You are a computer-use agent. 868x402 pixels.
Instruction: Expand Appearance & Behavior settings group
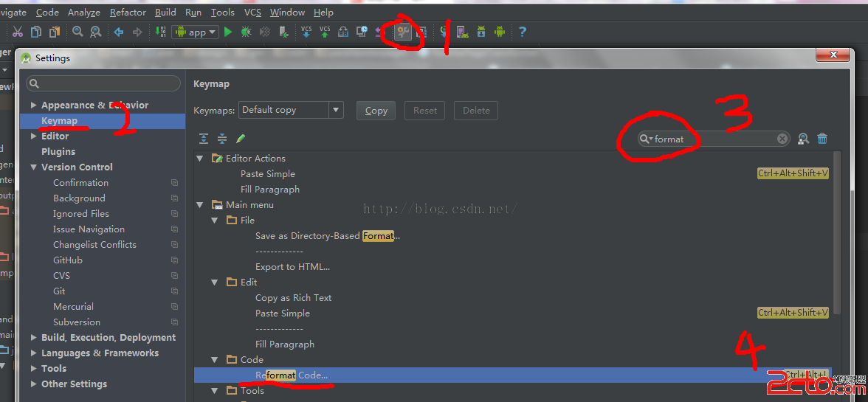(x=34, y=105)
